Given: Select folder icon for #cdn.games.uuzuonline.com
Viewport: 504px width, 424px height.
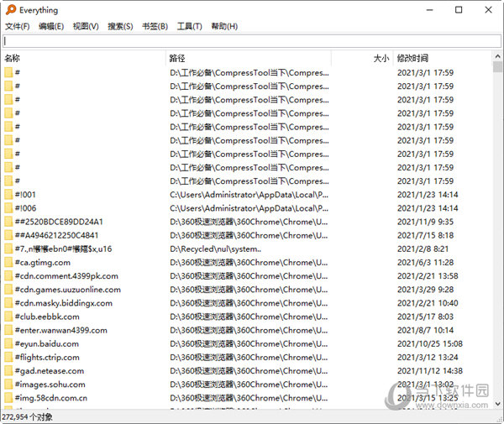Looking at the screenshot, I should [x=8, y=290].
